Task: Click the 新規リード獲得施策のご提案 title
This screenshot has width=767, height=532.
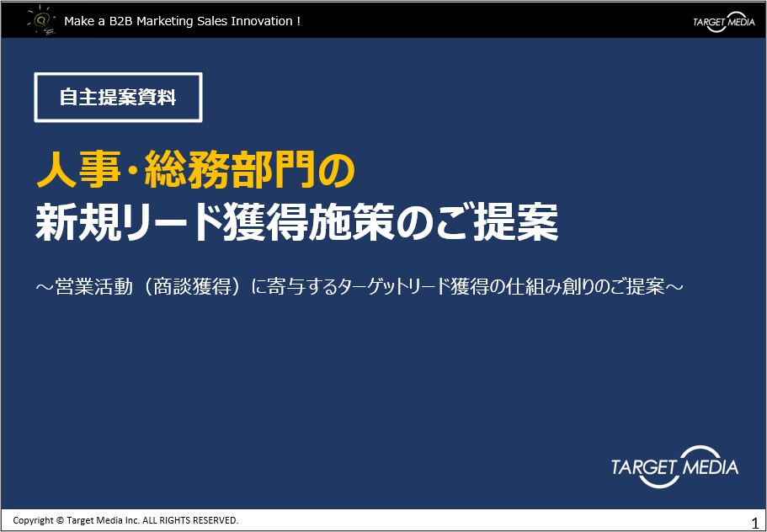Action: click(297, 222)
